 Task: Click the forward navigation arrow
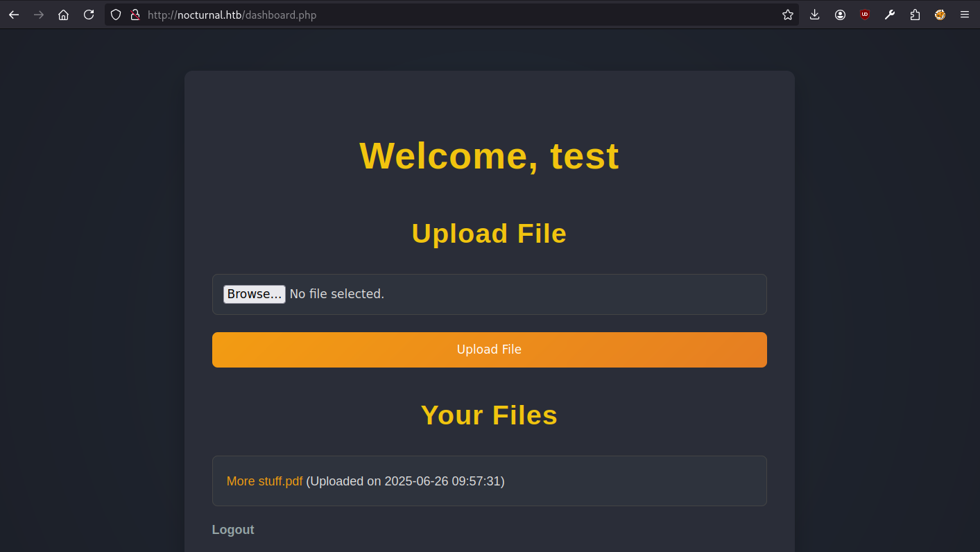pyautogui.click(x=39, y=15)
